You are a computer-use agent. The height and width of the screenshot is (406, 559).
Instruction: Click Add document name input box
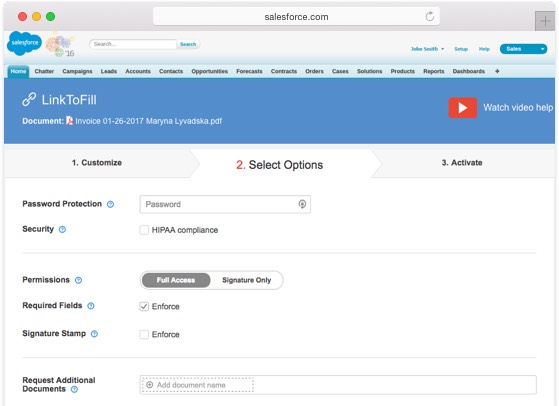[x=198, y=385]
